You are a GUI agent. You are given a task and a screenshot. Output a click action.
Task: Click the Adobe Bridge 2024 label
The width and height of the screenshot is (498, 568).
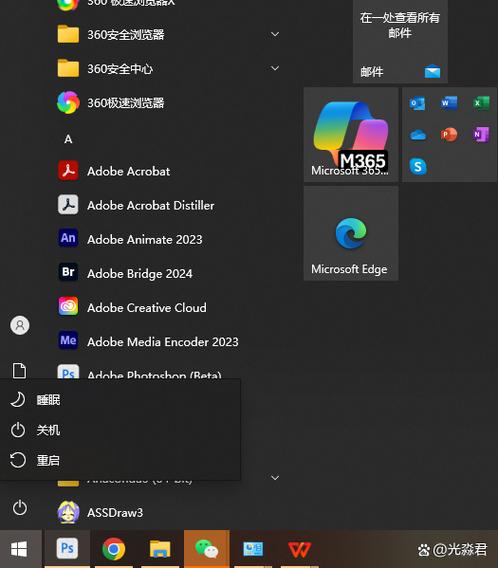click(x=140, y=273)
